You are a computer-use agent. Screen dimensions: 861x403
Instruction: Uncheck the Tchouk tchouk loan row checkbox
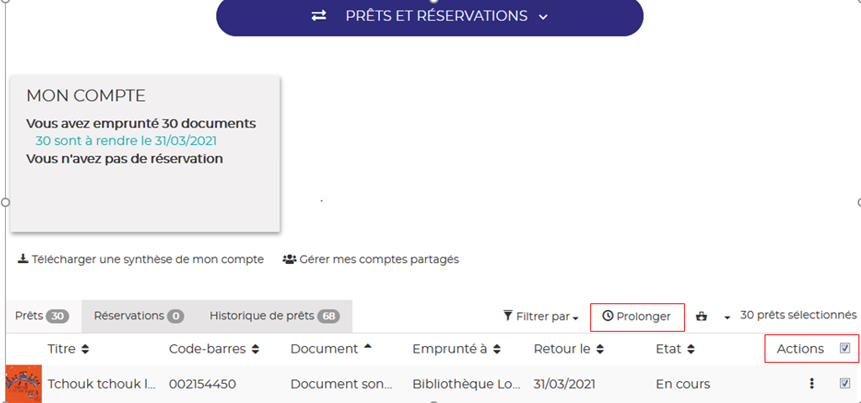[845, 383]
